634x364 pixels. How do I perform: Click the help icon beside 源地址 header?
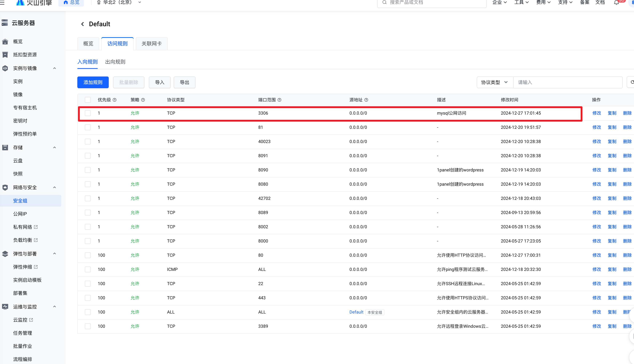coord(366,100)
